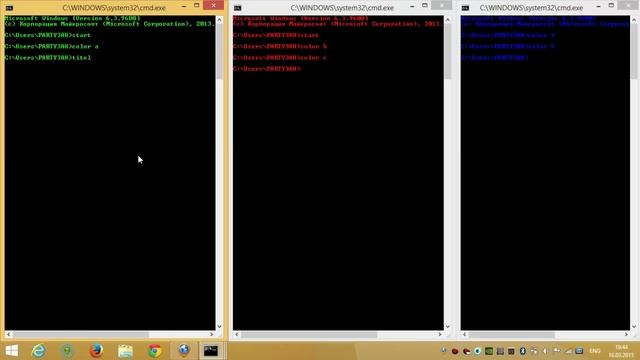
Task: Click the blue cmd window title bar text
Action: [531, 8]
